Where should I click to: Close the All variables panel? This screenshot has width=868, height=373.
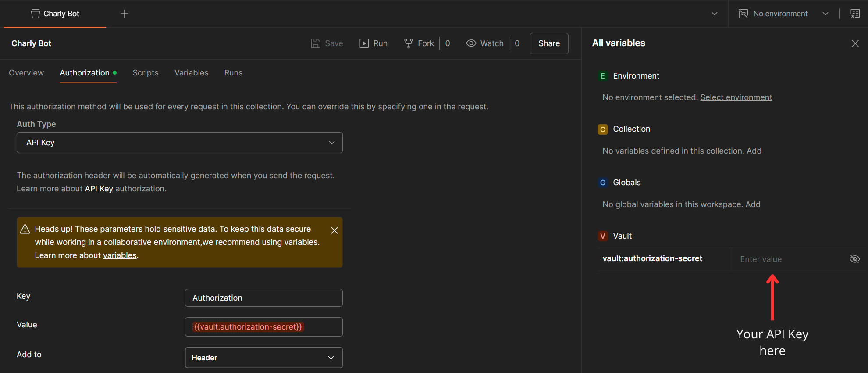coord(855,43)
